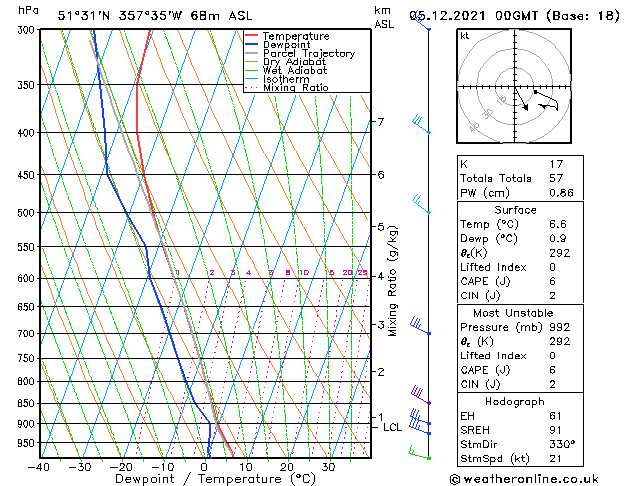Click the 4 km altitude label
The height and width of the screenshot is (486, 629).
point(381,276)
